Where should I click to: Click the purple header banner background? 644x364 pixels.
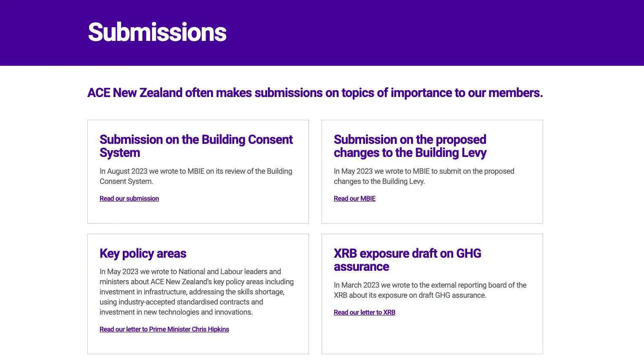(422, 33)
